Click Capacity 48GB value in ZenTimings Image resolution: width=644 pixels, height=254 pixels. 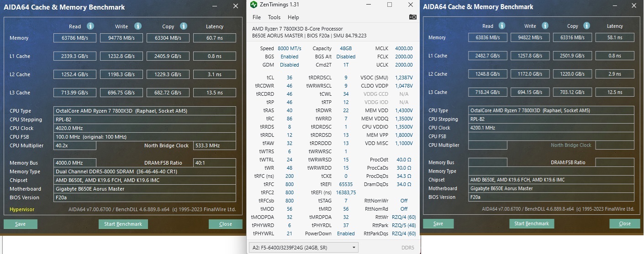coord(346,48)
